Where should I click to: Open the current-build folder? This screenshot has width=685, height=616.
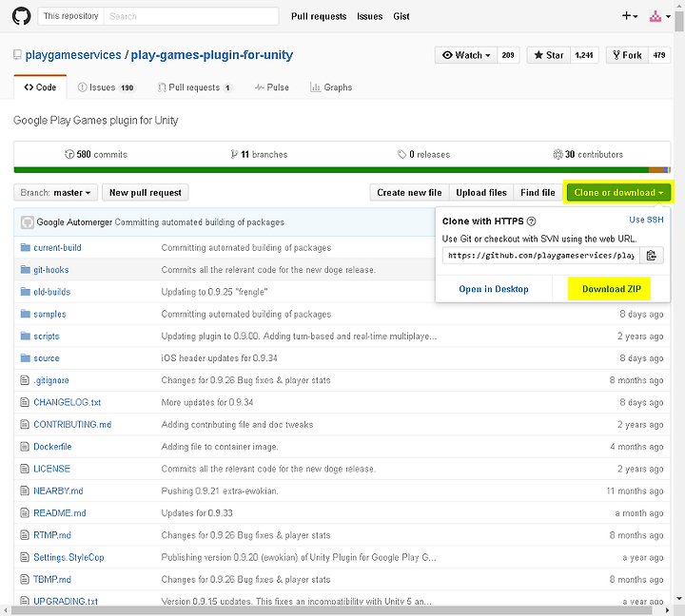point(57,247)
